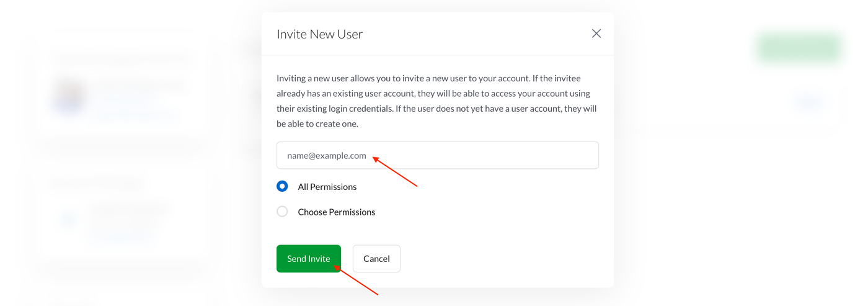The image size is (868, 306).
Task: Focus the name@example.com email field
Action: pyautogui.click(x=437, y=155)
